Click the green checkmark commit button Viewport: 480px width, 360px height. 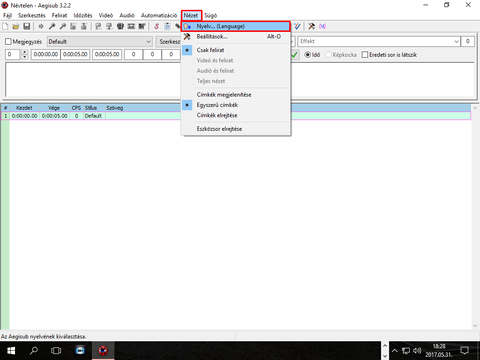[294, 55]
